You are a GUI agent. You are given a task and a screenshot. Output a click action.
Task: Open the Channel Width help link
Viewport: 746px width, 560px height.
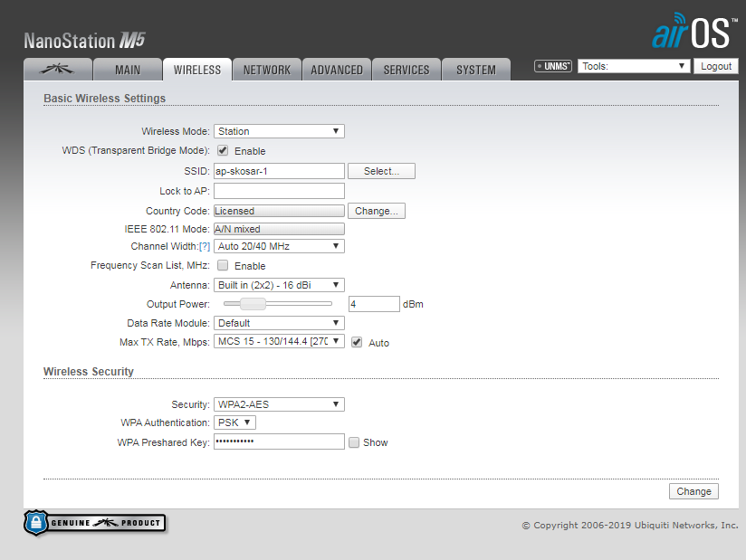coord(204,246)
